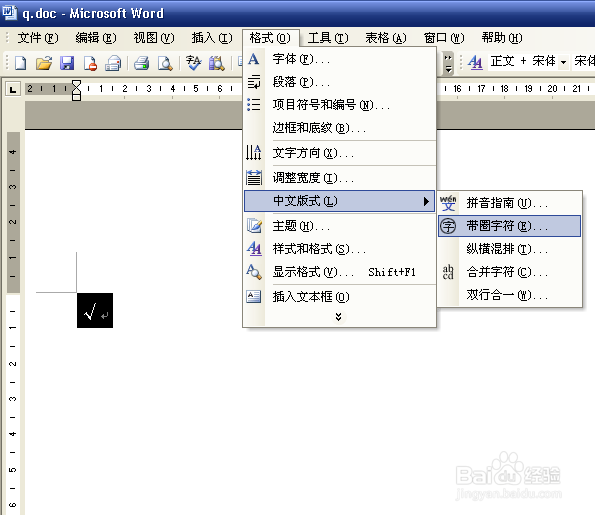595x515 pixels.
Task: Click the Phonetic Guide wén icon in the submenu
Action: pos(448,203)
